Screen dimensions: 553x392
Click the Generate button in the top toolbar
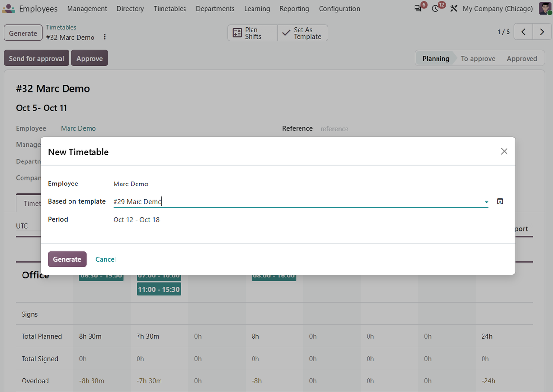click(x=23, y=33)
